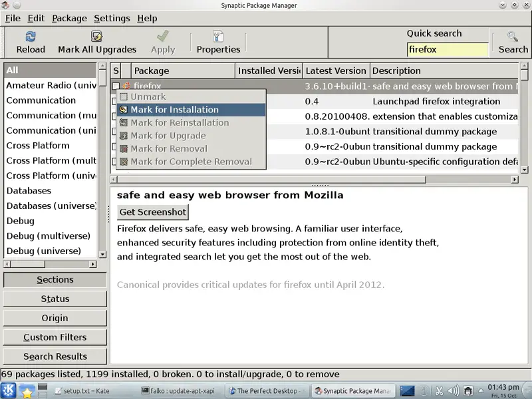This screenshot has height=399, width=532.
Task: Click the Apply checkmark icon
Action: 163,36
